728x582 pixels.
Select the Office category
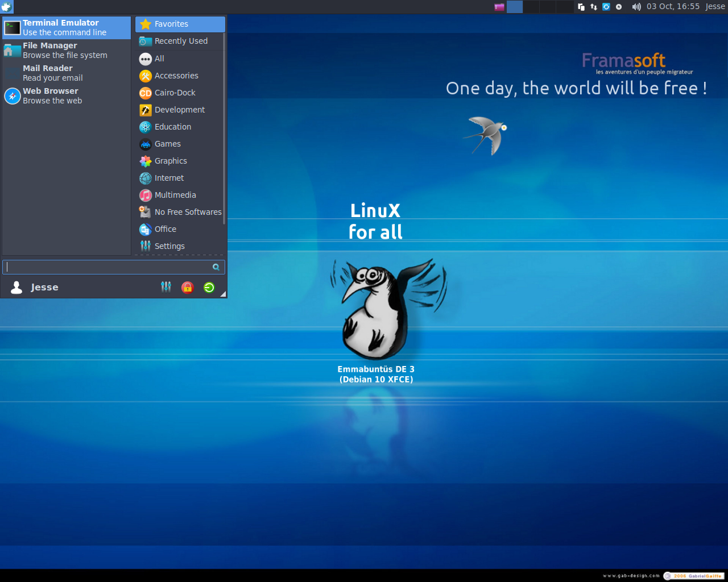click(179, 229)
